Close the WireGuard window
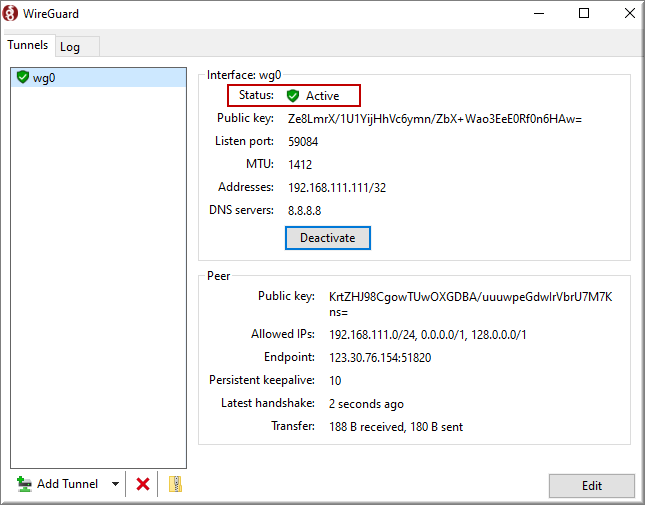Image resolution: width=645 pixels, height=505 pixels. 630,13
